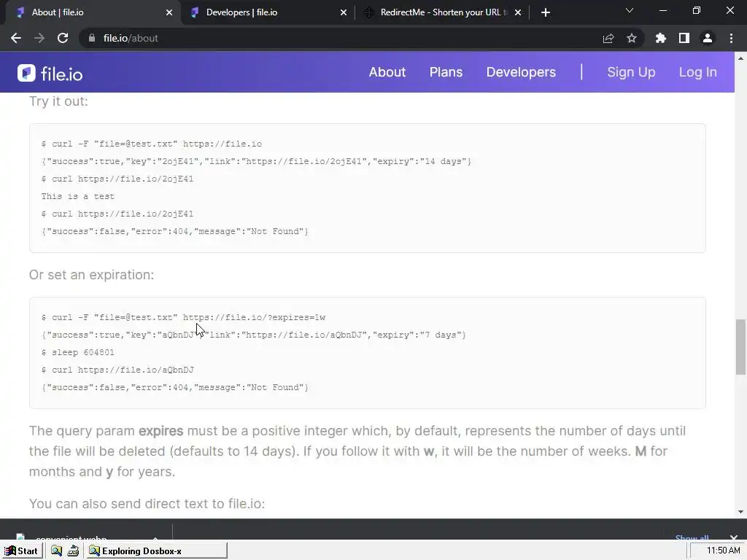This screenshot has width=747, height=560.
Task: Close the About | file.io tab
Action: coord(169,12)
